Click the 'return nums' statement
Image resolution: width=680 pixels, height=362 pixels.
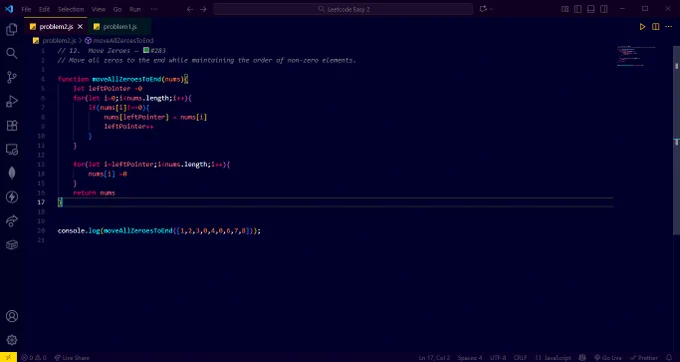click(x=94, y=193)
